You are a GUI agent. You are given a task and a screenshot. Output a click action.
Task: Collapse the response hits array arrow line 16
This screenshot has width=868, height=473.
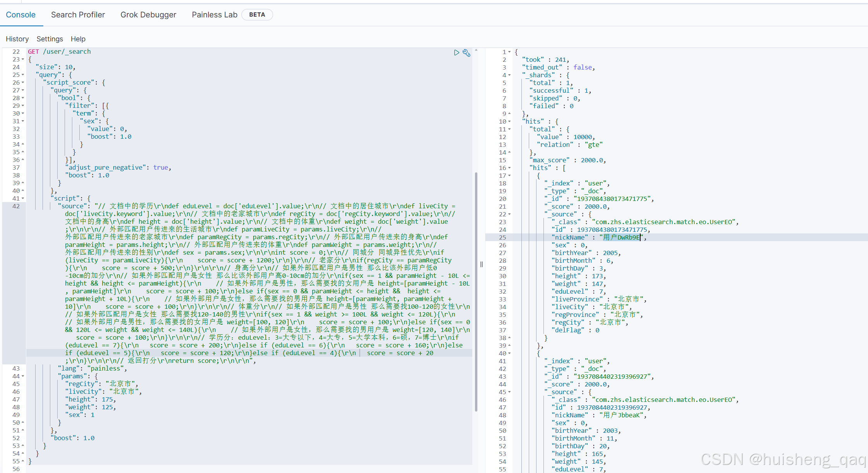point(509,168)
